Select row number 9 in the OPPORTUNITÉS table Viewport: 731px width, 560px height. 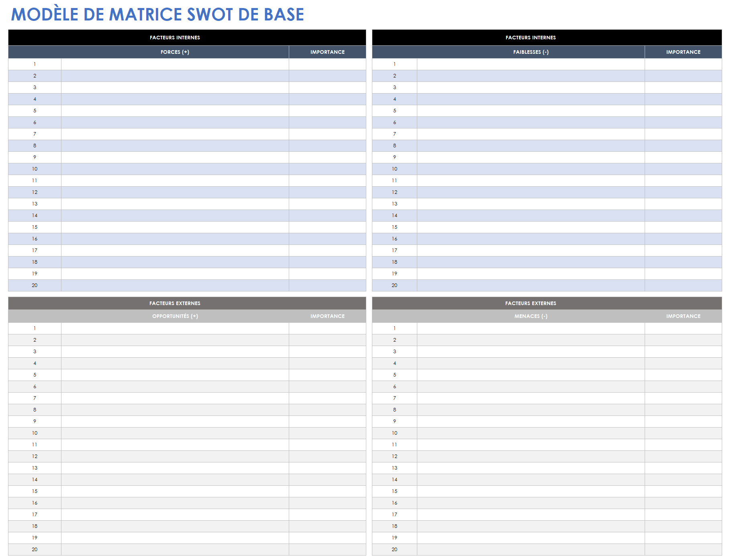point(35,422)
